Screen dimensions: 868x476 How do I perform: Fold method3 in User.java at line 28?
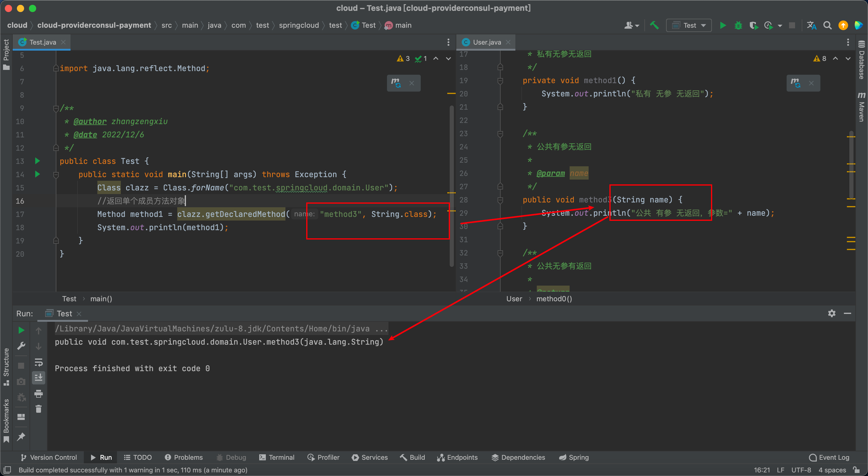(x=500, y=200)
